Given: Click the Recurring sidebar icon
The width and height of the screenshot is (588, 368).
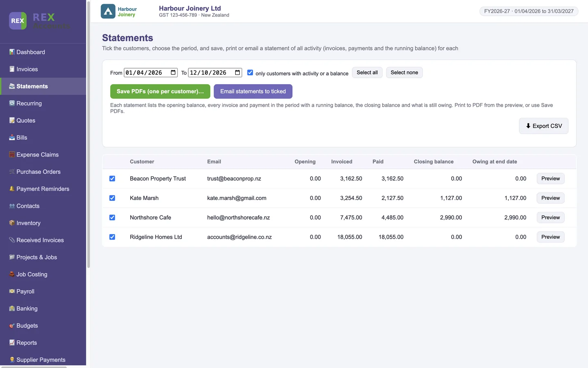Looking at the screenshot, I should click(x=12, y=103).
